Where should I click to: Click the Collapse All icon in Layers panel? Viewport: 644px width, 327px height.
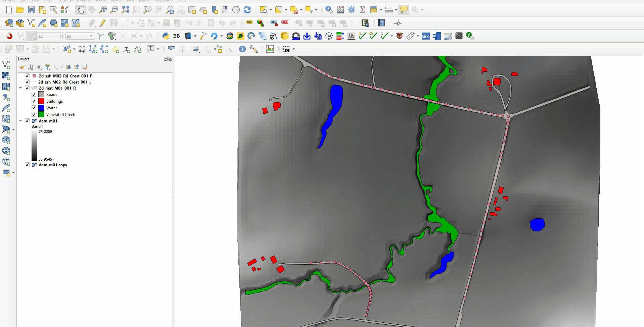click(x=77, y=67)
